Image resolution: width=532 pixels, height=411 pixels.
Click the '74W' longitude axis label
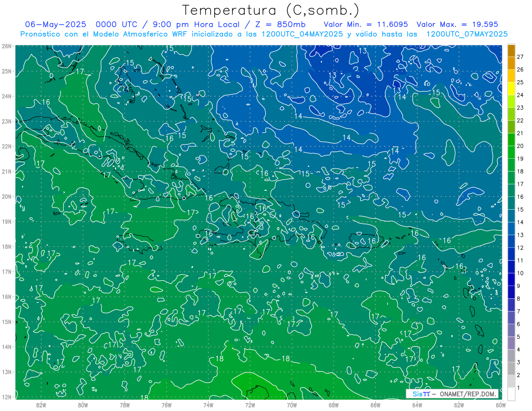click(x=208, y=405)
